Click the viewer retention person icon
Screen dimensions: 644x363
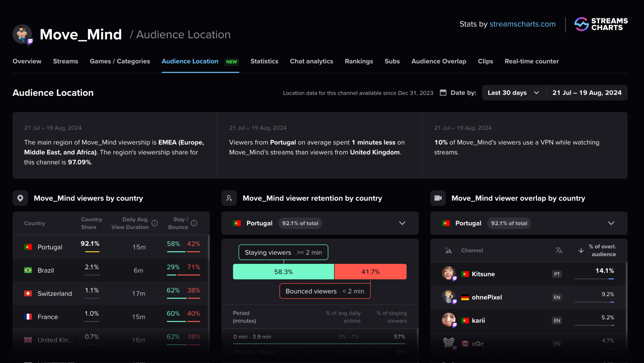tap(229, 198)
